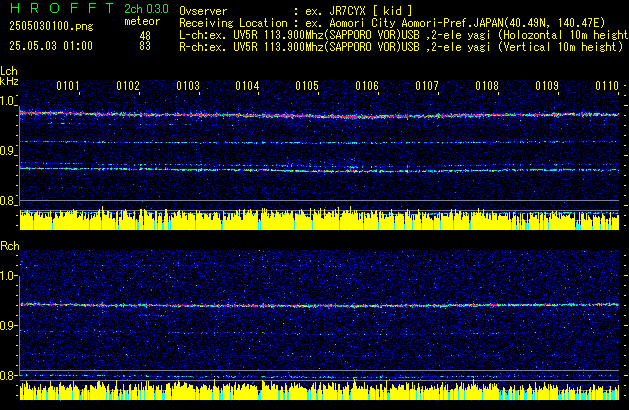
Task: Click the kHz axis unit label
Action: [9, 81]
